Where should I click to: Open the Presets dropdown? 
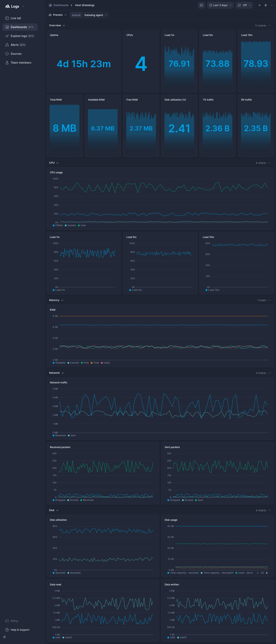click(x=58, y=15)
